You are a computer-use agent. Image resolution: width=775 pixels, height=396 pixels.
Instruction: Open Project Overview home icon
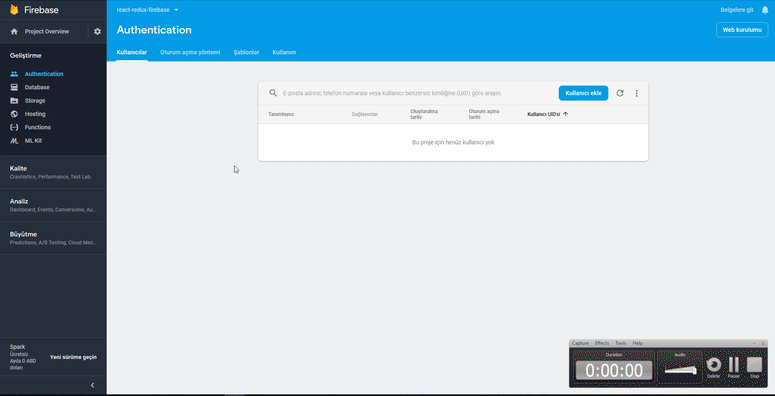point(14,32)
